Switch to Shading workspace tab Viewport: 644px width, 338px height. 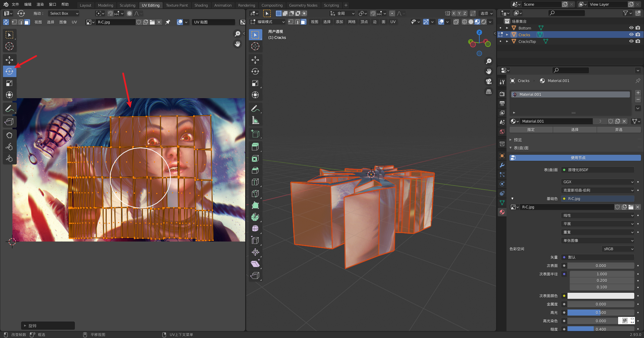(x=201, y=5)
